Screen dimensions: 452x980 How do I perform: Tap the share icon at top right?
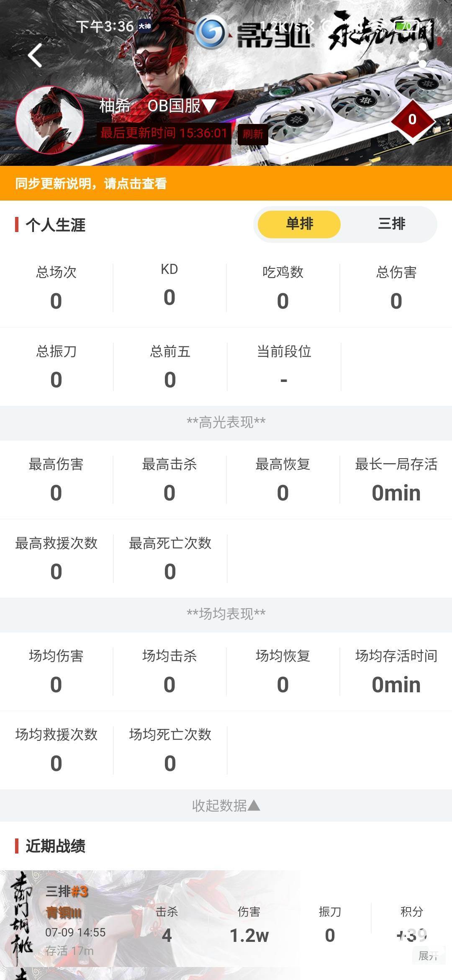pos(419,55)
